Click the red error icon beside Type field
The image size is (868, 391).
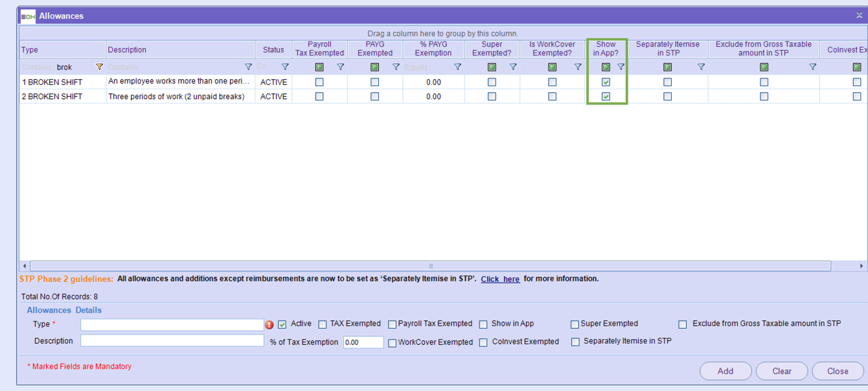click(x=269, y=325)
